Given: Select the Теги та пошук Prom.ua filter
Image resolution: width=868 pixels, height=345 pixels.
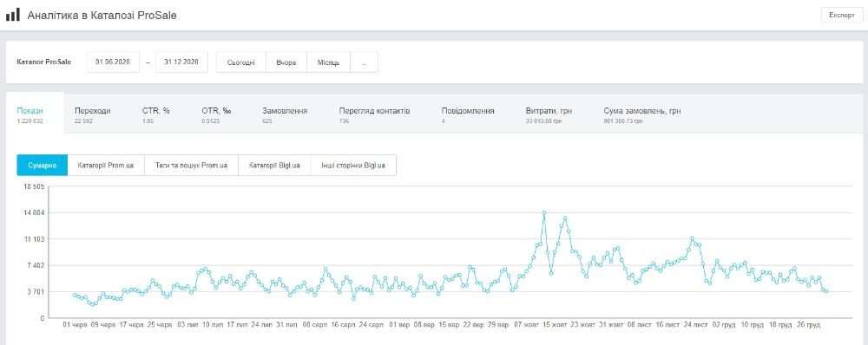Looking at the screenshot, I should pyautogui.click(x=192, y=166).
